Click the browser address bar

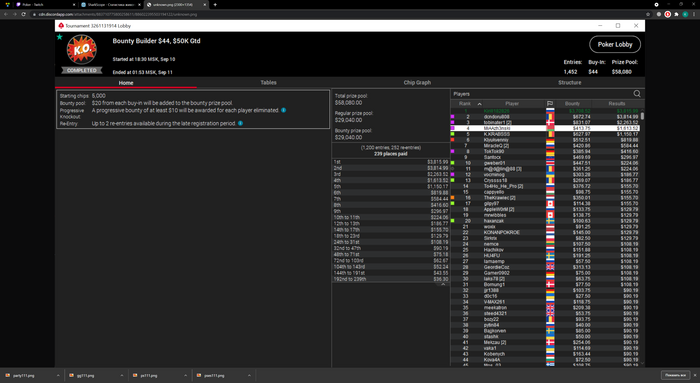[x=335, y=14]
